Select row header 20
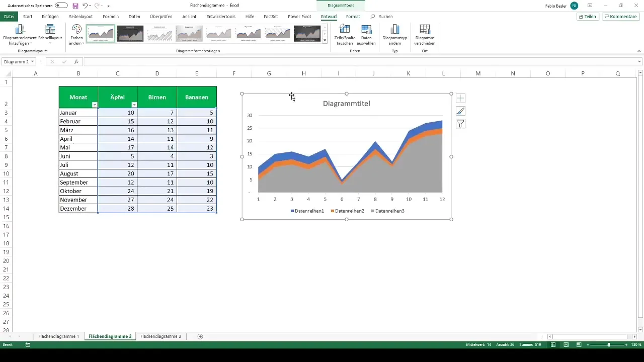This screenshot has width=644, height=362. coord(6,261)
